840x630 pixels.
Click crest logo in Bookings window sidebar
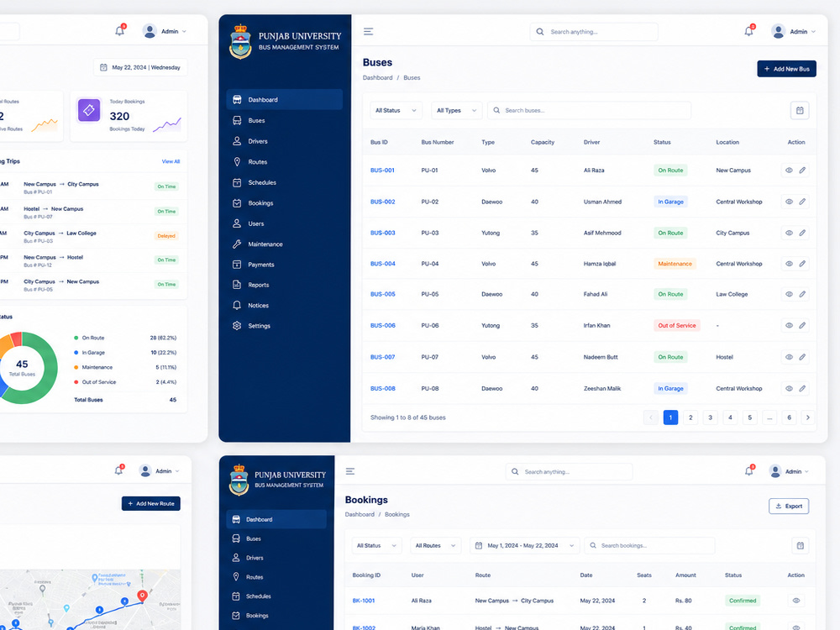click(x=239, y=480)
